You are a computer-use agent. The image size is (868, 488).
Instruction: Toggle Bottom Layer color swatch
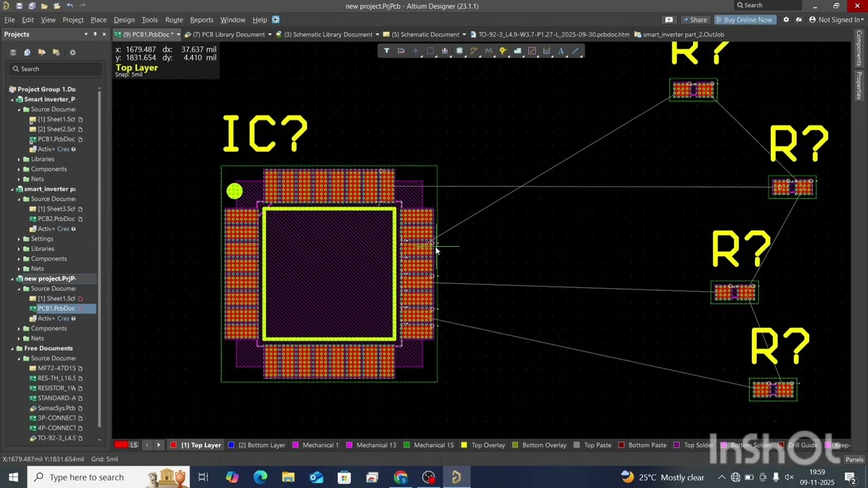(x=231, y=445)
